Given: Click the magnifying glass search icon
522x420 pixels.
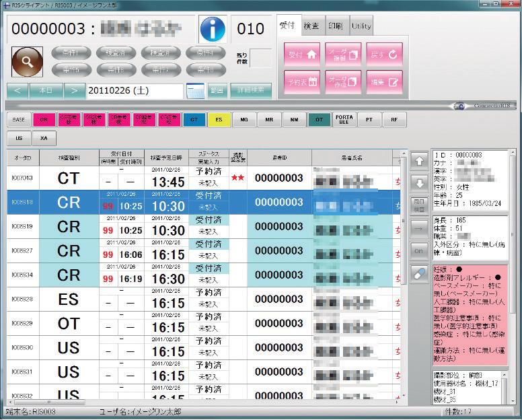Looking at the screenshot, I should [x=27, y=61].
